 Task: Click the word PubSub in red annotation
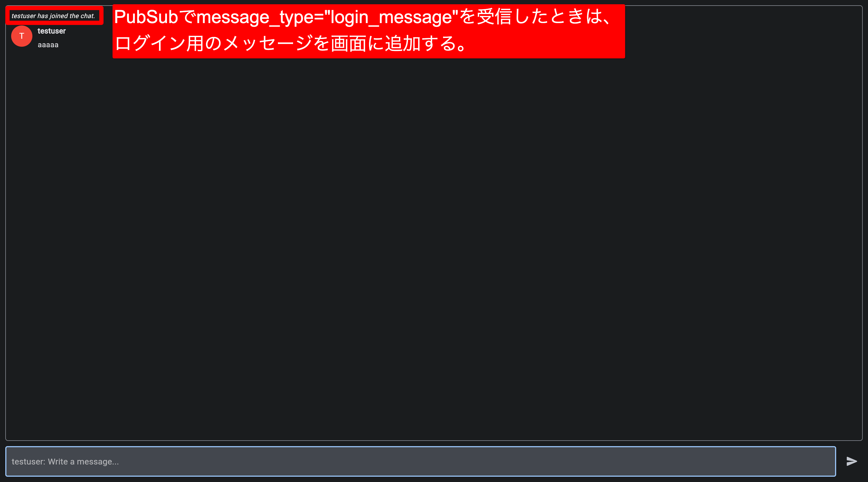point(146,17)
